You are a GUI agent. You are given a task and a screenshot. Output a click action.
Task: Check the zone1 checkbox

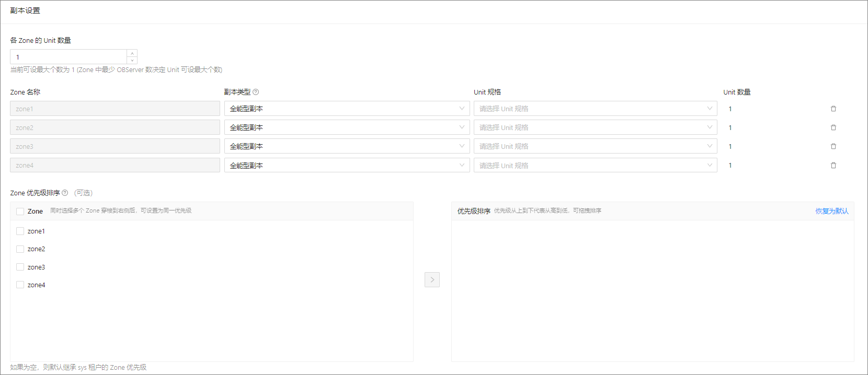[20, 231]
